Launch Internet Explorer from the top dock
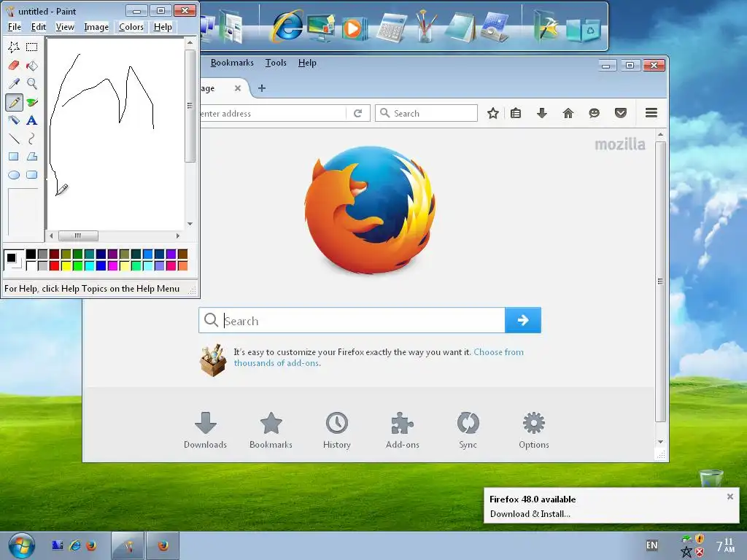The height and width of the screenshot is (560, 747). click(287, 26)
